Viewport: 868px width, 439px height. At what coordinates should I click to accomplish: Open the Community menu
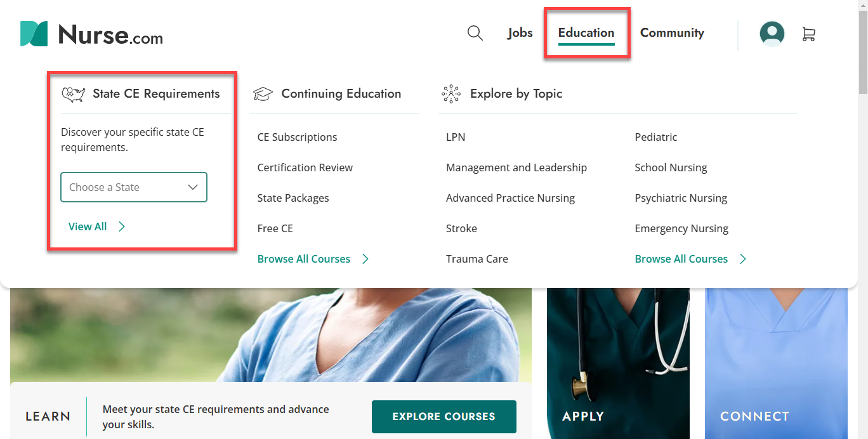(672, 32)
